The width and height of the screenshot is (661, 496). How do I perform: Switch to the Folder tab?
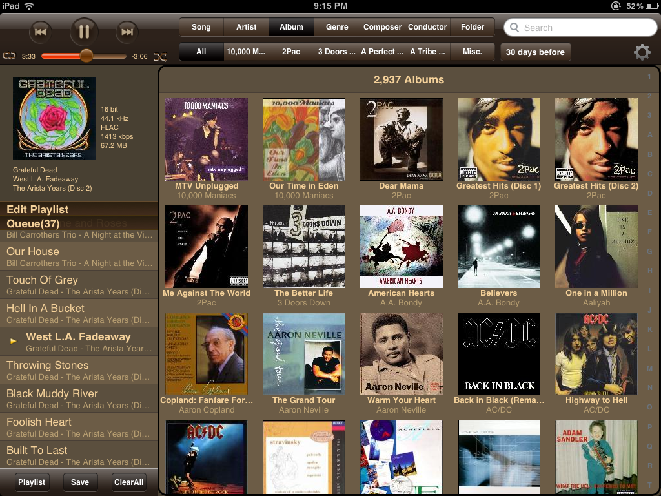472,27
